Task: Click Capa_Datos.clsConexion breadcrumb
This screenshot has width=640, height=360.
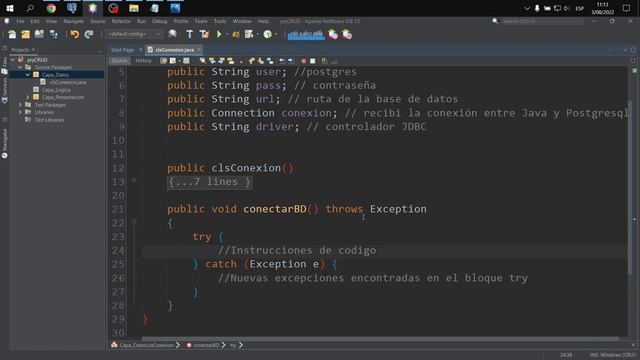Action: click(146, 345)
